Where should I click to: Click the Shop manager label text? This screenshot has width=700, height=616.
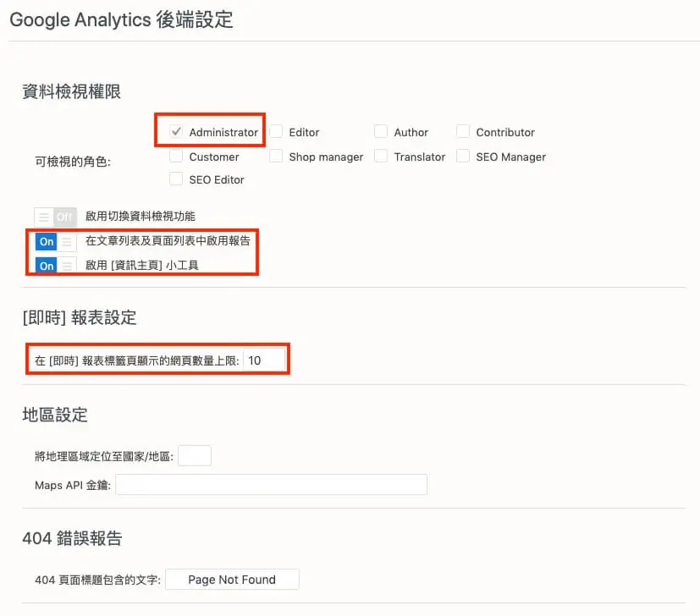click(327, 157)
